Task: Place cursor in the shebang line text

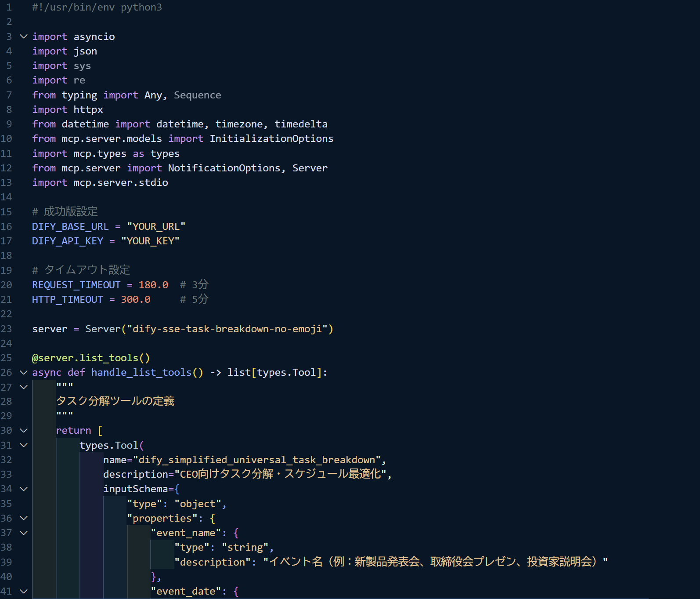Action: pyautogui.click(x=97, y=7)
